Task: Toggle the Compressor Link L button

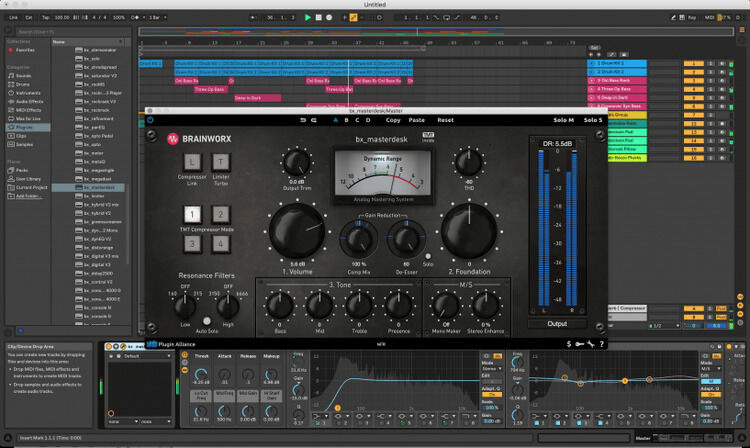Action: coord(191,163)
